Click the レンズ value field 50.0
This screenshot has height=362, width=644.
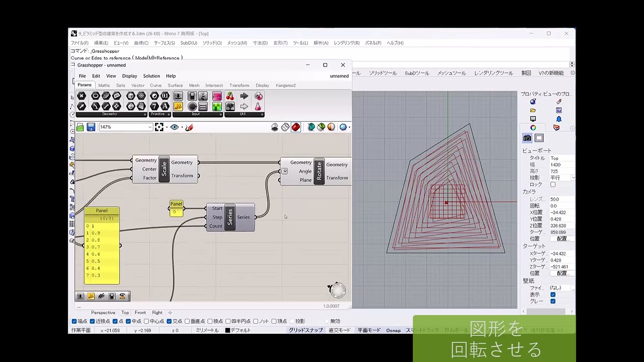point(561,200)
